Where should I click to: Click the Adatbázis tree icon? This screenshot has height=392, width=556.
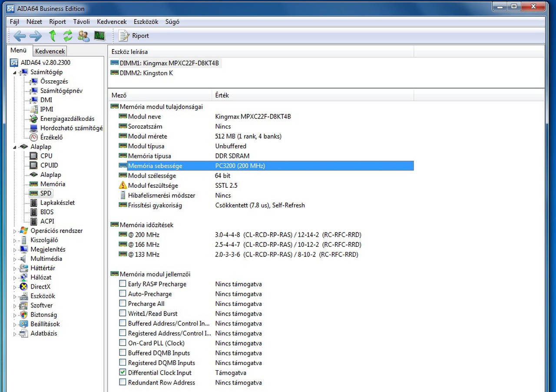(23, 334)
